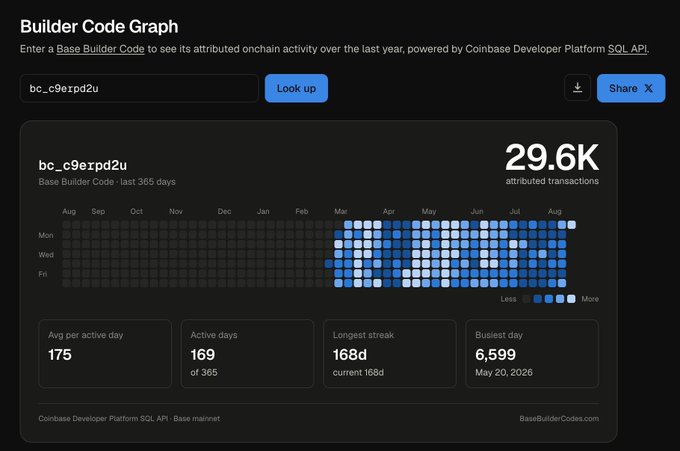Click the Busiest day label
The width and height of the screenshot is (680, 451).
click(x=499, y=335)
